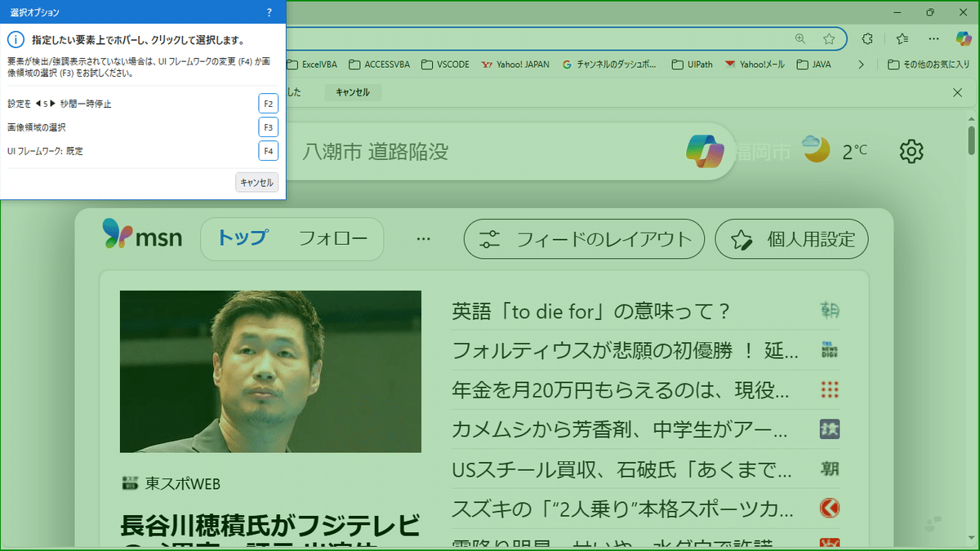Open USスチール買収 headline
The width and height of the screenshot is (980, 551).
[x=622, y=470]
